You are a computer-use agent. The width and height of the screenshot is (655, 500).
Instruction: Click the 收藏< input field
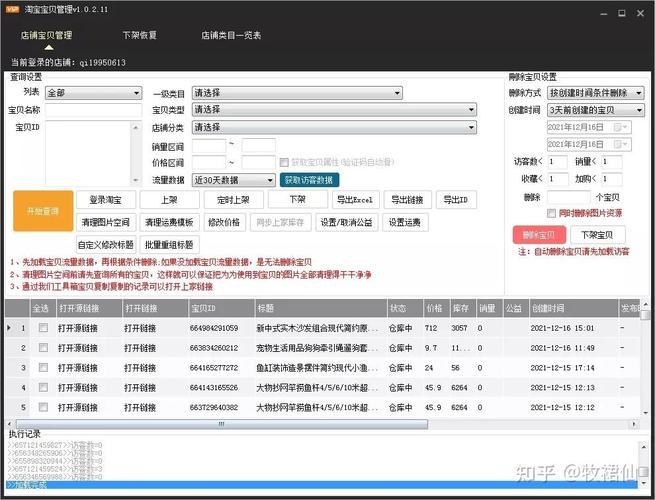(557, 179)
